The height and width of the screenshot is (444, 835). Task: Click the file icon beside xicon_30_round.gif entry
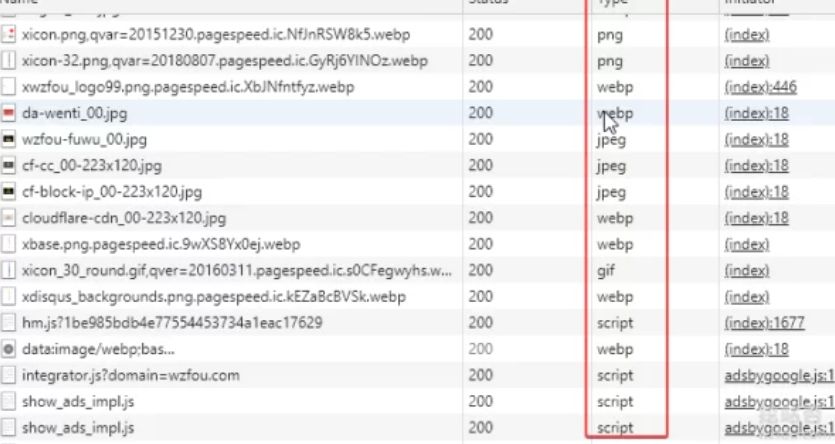[x=9, y=270]
